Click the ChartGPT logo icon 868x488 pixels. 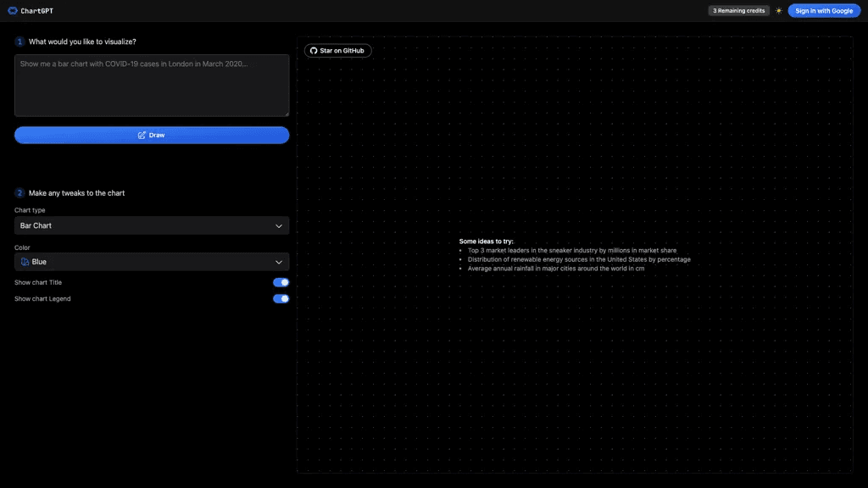pyautogui.click(x=12, y=10)
